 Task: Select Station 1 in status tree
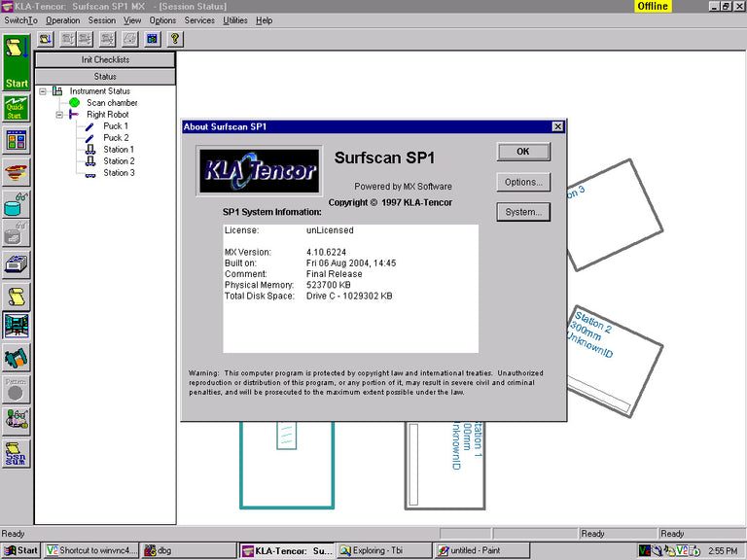pos(119,150)
